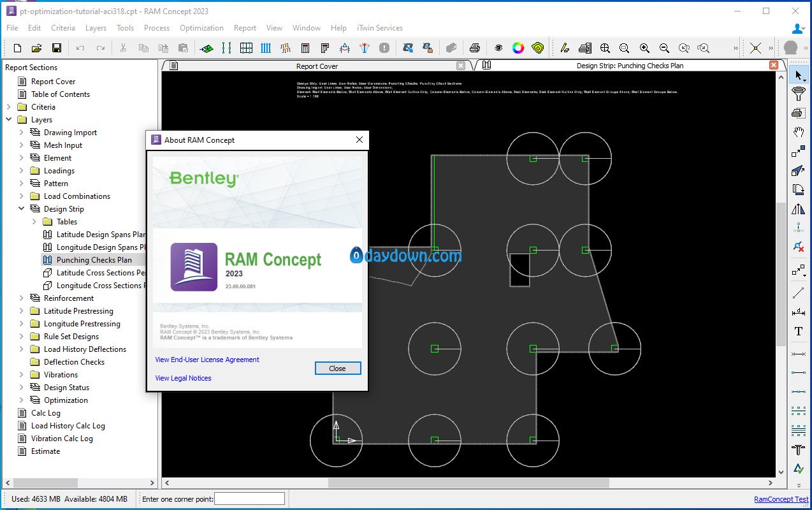Choose the Selection arrow tool in the side toolbar

point(798,75)
